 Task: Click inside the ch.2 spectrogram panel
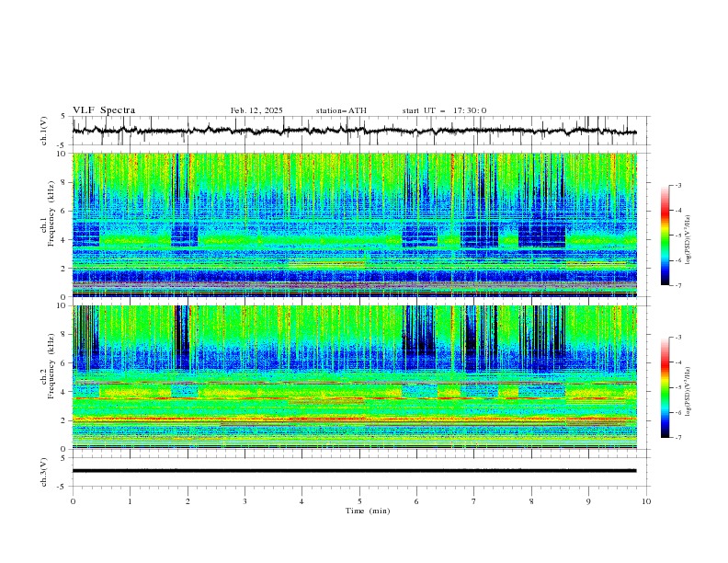[x=355, y=377]
